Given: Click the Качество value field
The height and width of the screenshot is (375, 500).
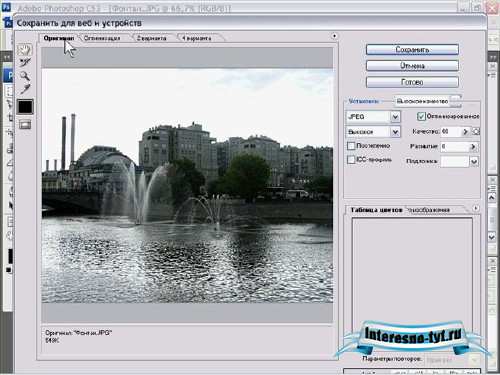Looking at the screenshot, I should 451,132.
